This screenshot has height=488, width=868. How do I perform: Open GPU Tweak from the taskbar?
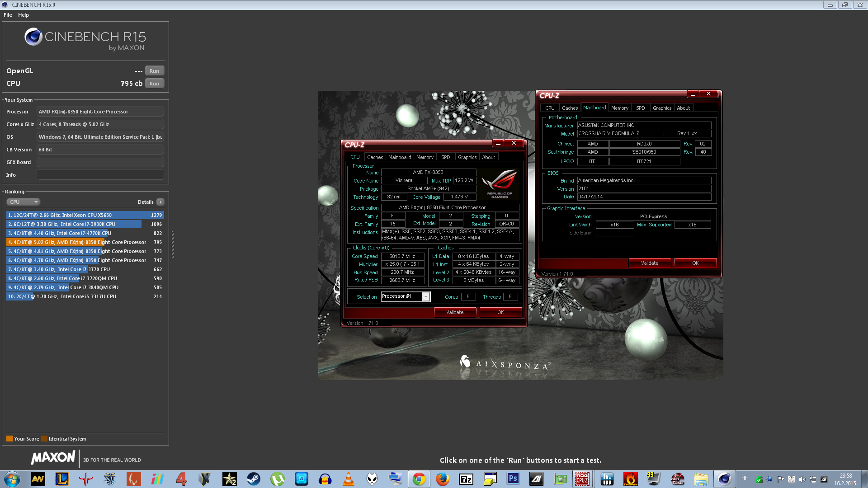678,479
